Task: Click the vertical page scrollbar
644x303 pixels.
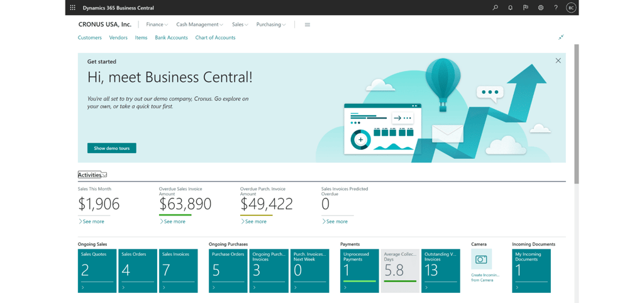Action: 576,114
